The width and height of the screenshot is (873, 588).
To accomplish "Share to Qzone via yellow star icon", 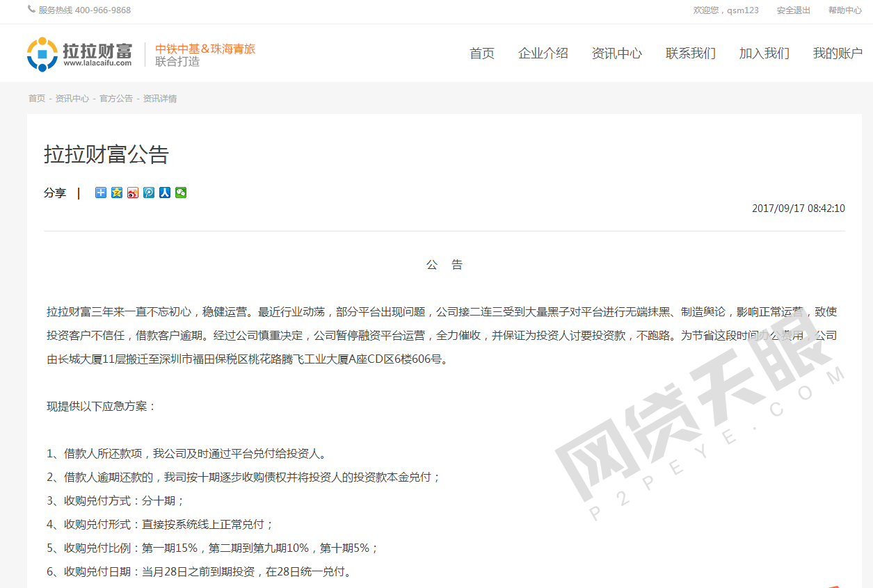I will click(x=117, y=193).
